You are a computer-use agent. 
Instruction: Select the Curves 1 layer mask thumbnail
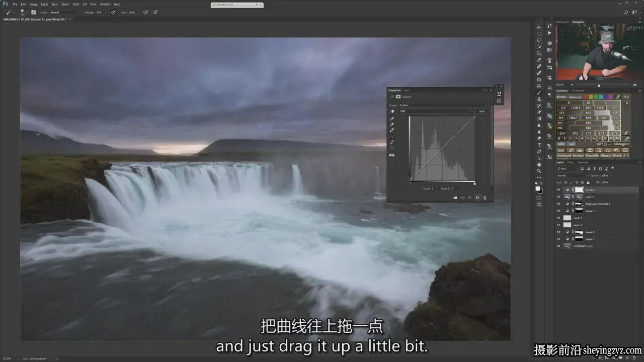(x=579, y=190)
